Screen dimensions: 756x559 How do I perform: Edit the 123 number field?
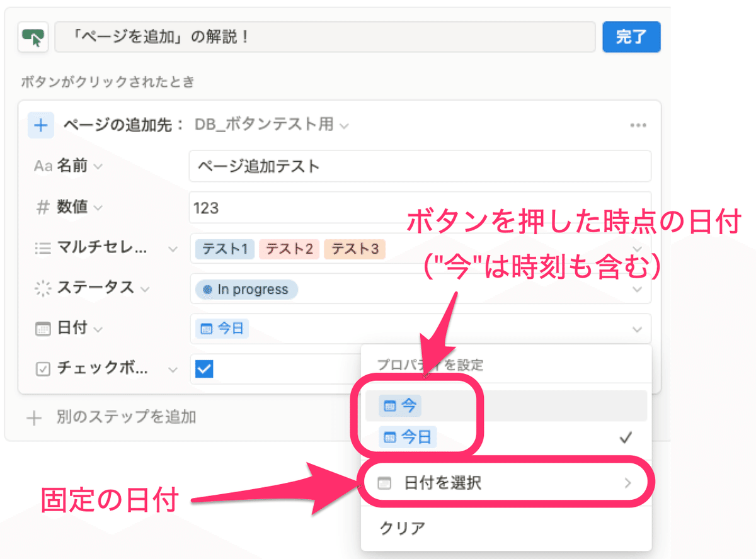tap(420, 207)
